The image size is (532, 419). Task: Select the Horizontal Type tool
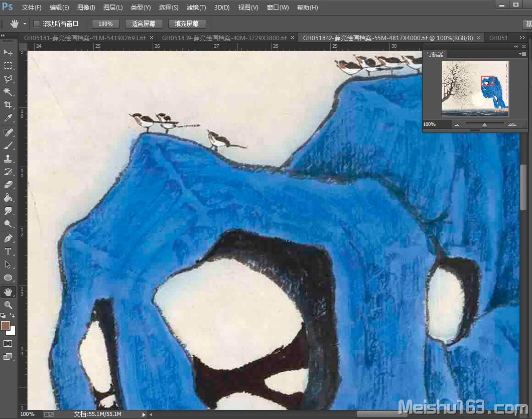8,251
